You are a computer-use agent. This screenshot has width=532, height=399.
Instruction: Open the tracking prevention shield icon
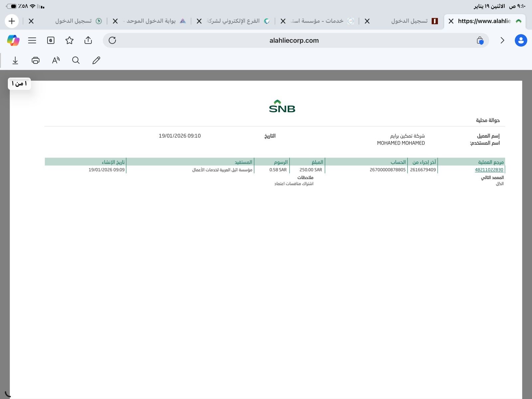click(480, 40)
